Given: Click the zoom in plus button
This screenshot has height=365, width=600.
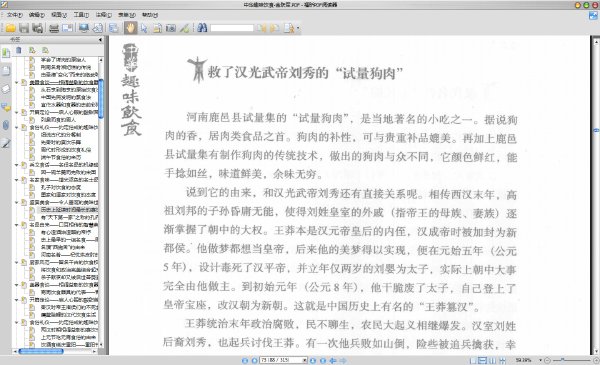Looking at the screenshot, I should point(596,360).
